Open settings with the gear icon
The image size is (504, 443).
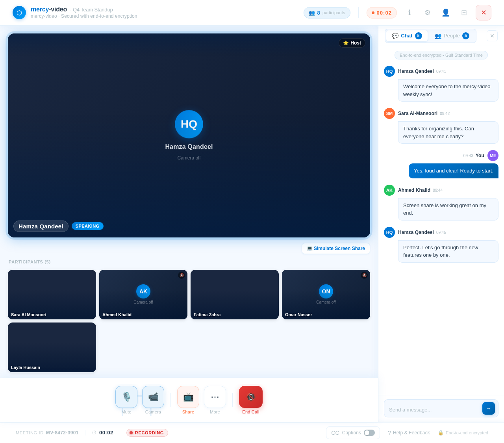tap(428, 12)
